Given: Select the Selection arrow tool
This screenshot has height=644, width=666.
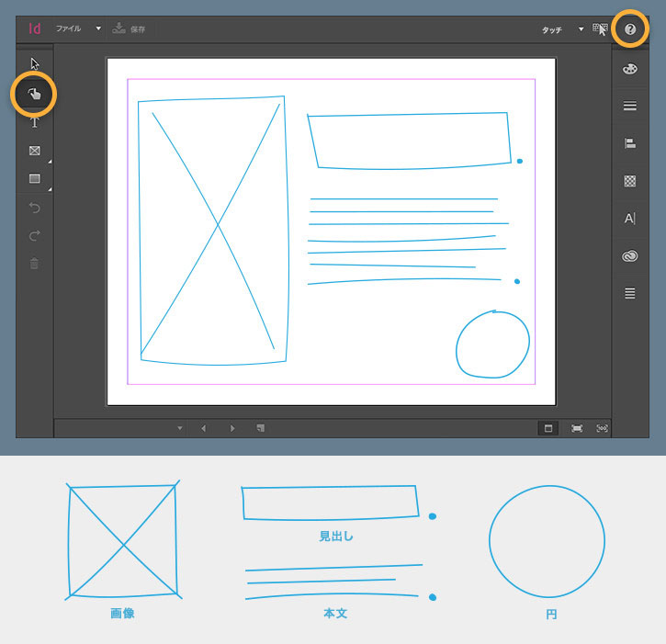Looking at the screenshot, I should (34, 63).
